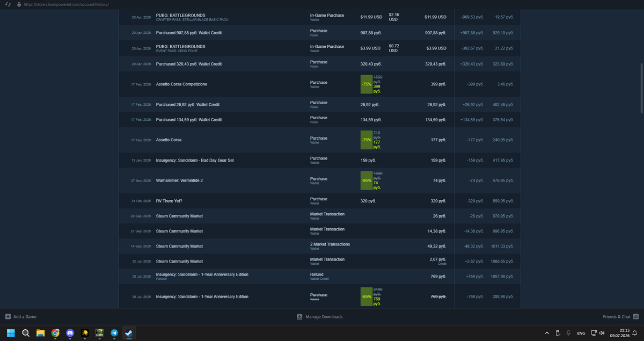Screen dimensions: 644x341
Task: Click the -95% badge for Vermintide 2
Action: click(x=367, y=180)
